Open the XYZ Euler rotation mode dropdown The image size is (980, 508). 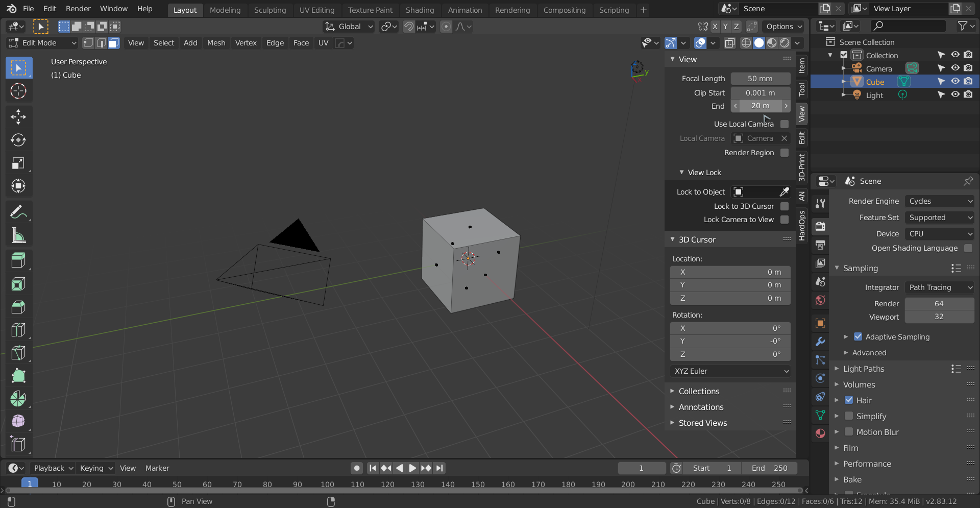coord(730,371)
